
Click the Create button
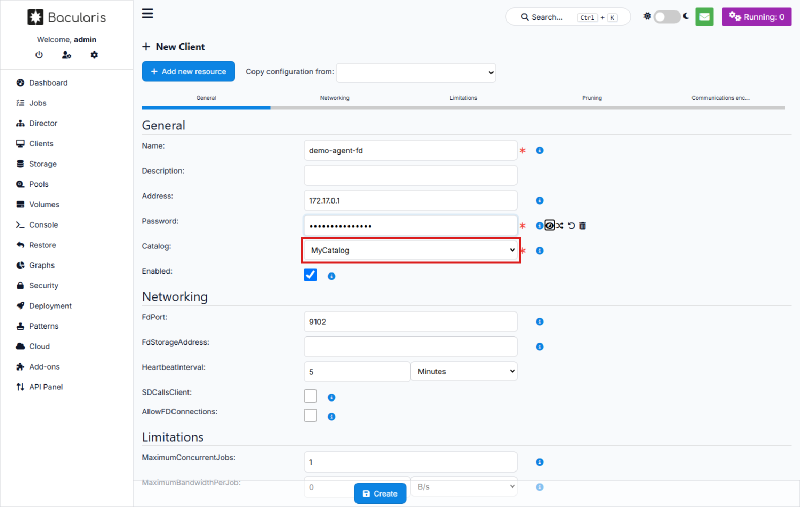click(x=380, y=494)
